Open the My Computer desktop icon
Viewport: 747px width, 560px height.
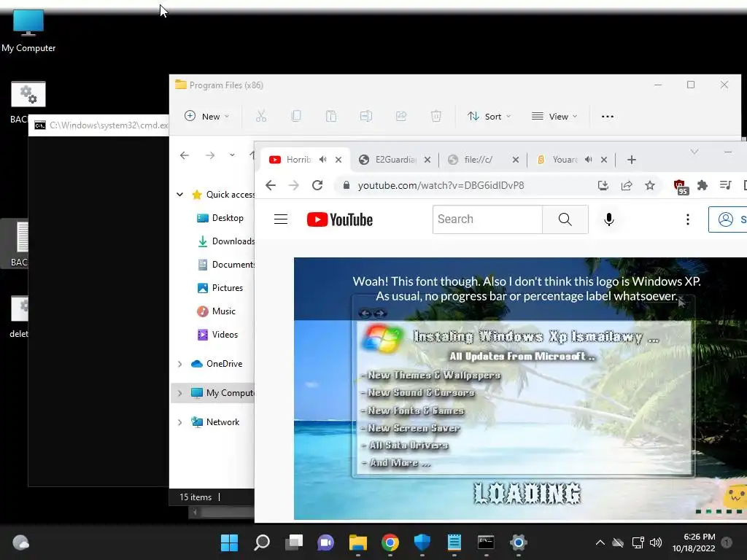28,31
